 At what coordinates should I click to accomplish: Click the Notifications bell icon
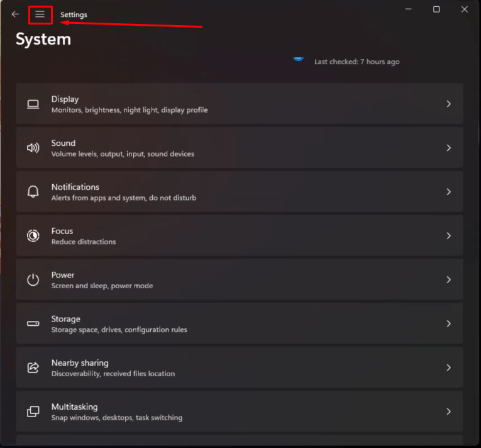click(x=33, y=192)
